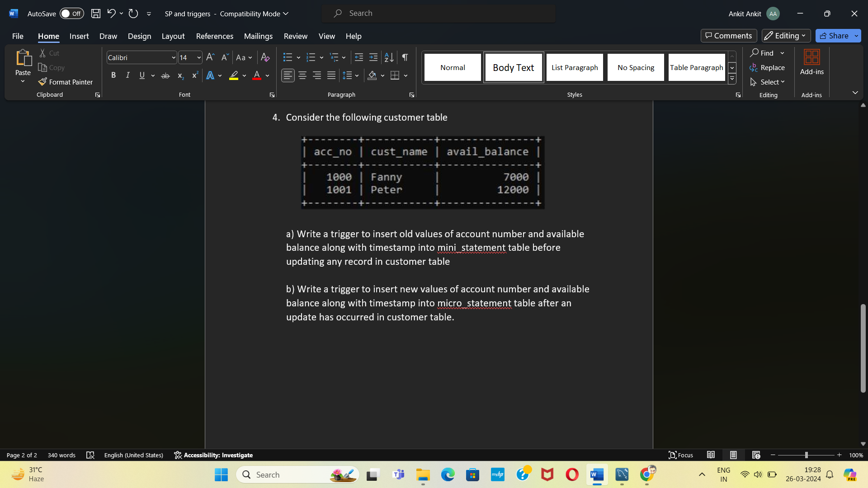
Task: Switch to Read Mode view in status bar
Action: (711, 455)
